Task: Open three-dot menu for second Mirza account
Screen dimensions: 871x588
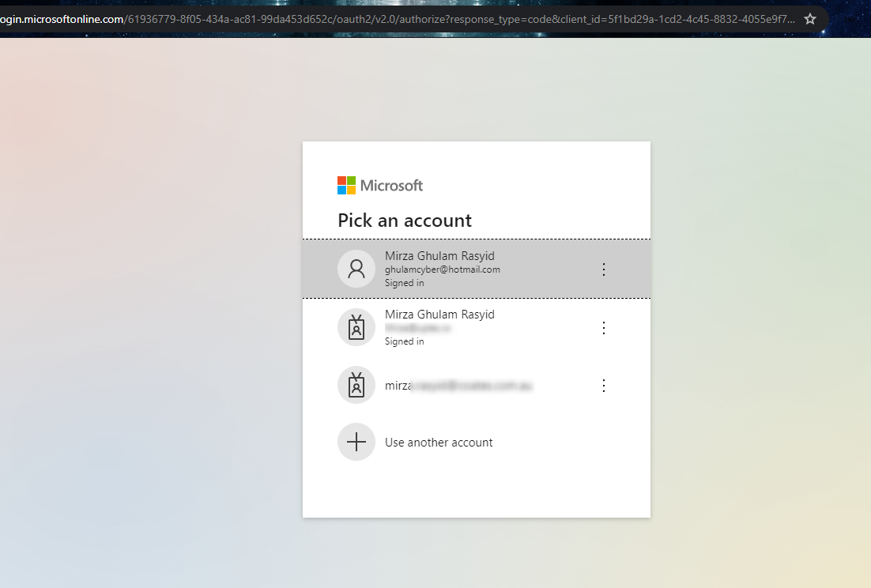Action: [604, 328]
